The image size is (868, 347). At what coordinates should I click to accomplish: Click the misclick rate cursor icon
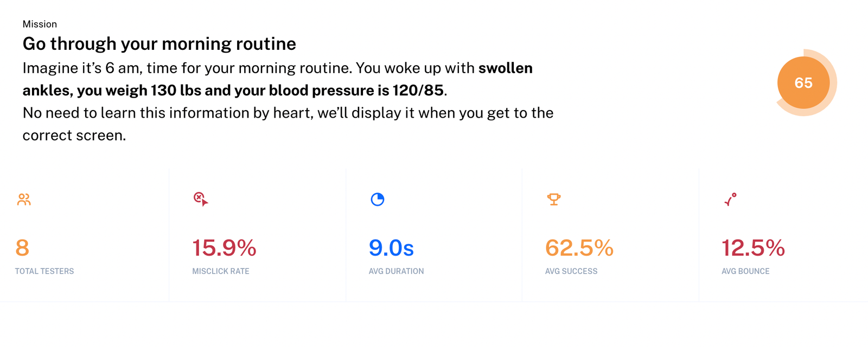click(201, 199)
